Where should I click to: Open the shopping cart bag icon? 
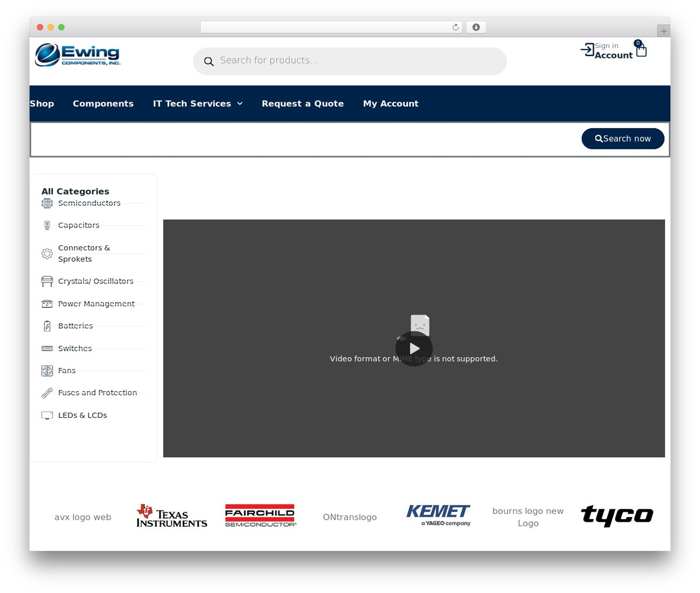[x=641, y=51]
